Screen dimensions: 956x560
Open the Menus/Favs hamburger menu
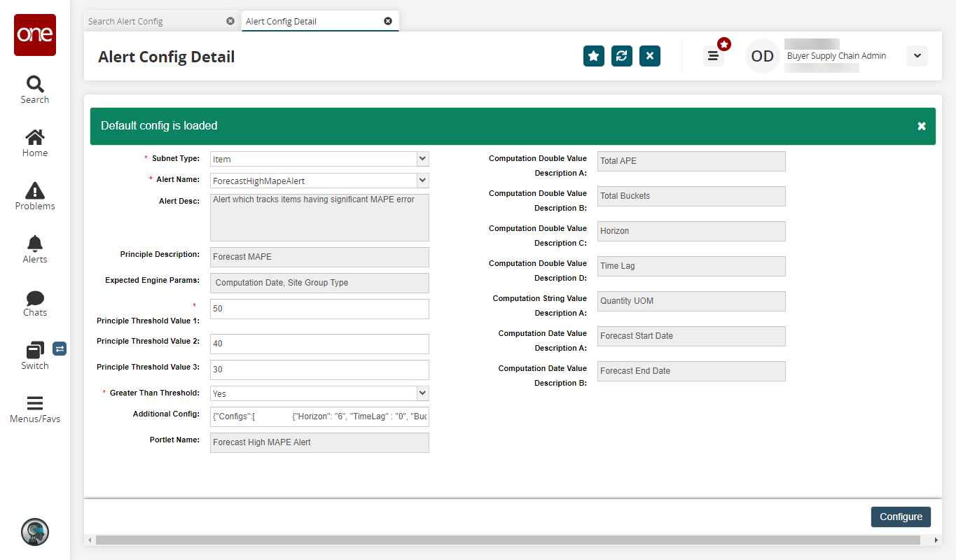click(x=34, y=409)
